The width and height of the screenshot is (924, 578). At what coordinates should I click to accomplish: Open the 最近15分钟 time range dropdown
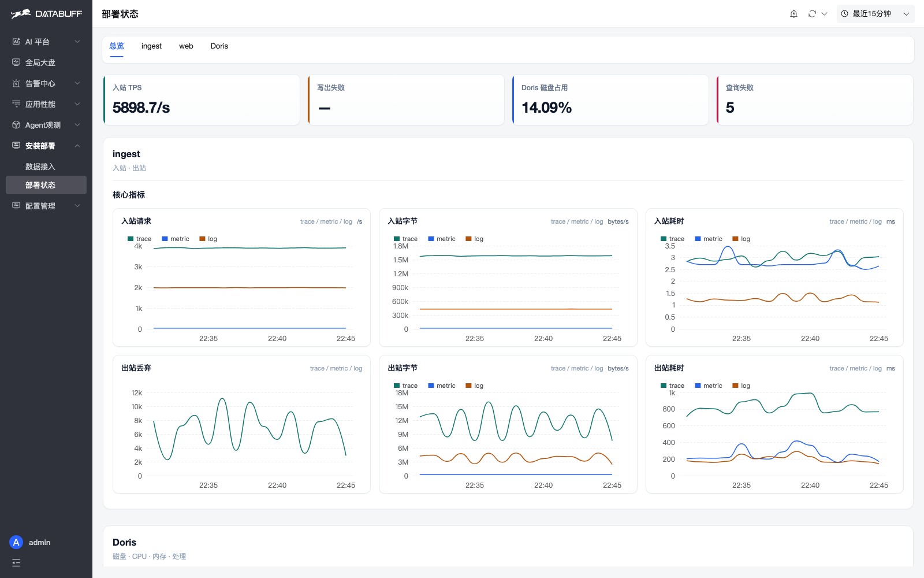click(x=875, y=14)
